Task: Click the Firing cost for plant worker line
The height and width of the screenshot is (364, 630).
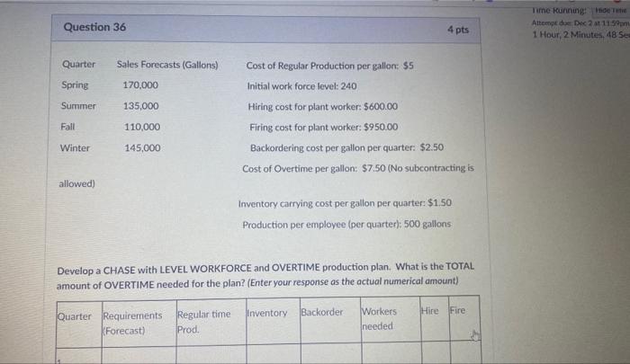Action: tap(324, 128)
